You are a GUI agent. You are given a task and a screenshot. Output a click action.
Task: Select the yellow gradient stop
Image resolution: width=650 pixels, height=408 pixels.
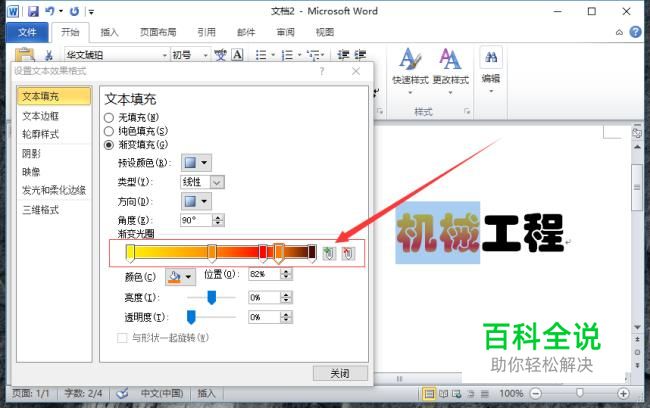pos(130,253)
